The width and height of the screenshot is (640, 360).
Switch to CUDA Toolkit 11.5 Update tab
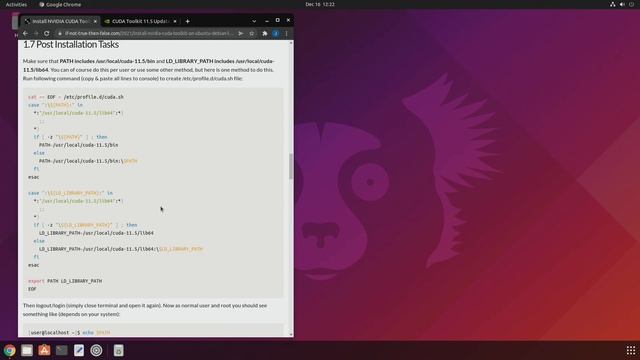(x=140, y=21)
